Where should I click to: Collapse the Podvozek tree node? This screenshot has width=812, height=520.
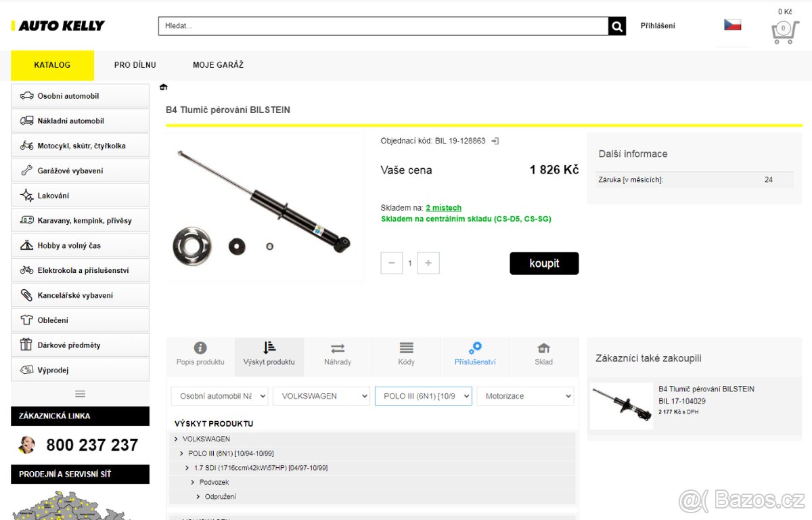coord(193,482)
